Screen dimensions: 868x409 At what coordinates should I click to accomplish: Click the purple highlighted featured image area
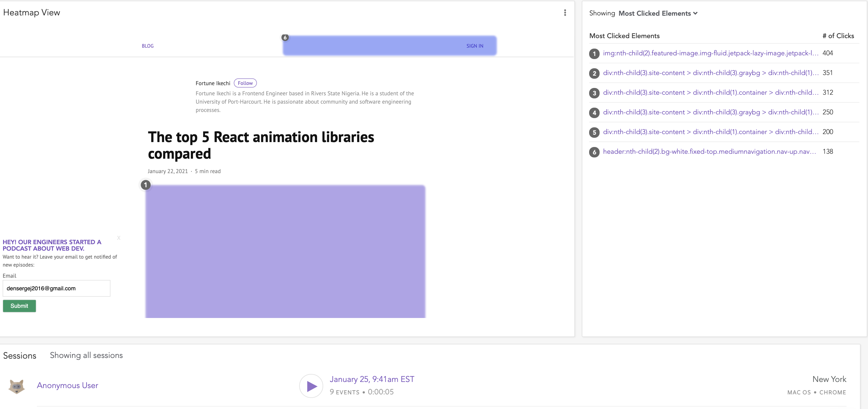click(285, 251)
